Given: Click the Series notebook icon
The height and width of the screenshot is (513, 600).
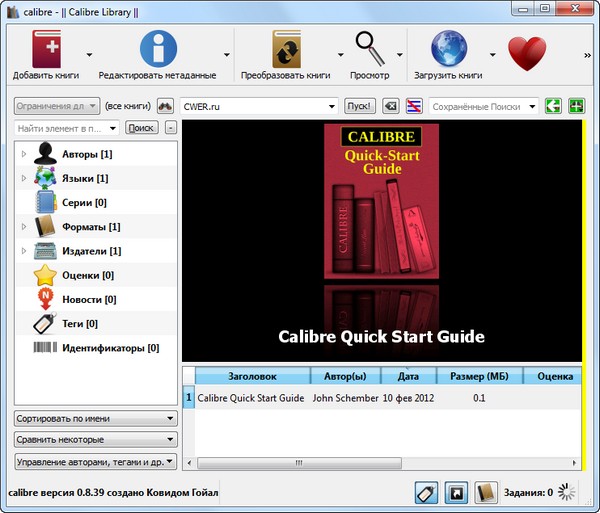Looking at the screenshot, I should point(45,202).
